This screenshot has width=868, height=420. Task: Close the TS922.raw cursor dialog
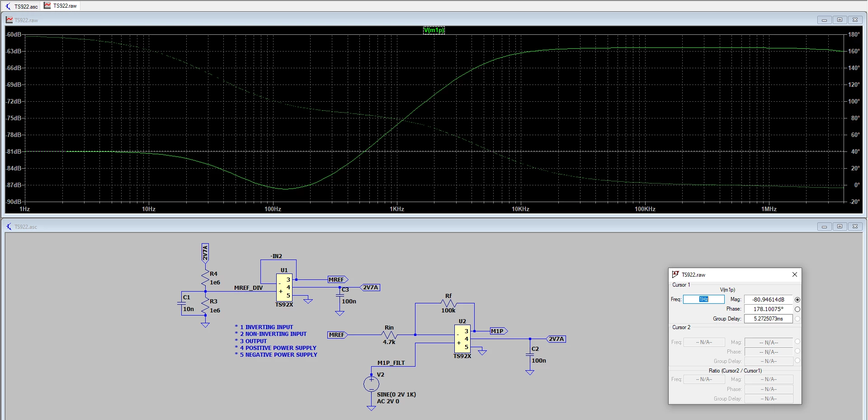795,274
